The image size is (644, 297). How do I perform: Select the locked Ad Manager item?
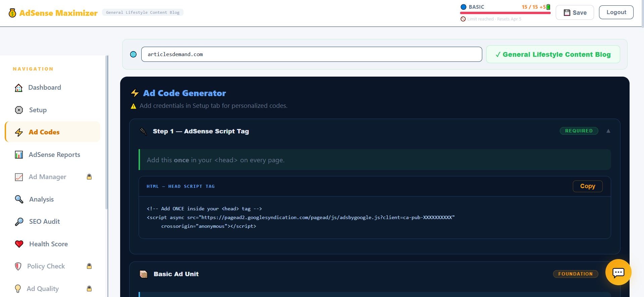click(x=52, y=177)
